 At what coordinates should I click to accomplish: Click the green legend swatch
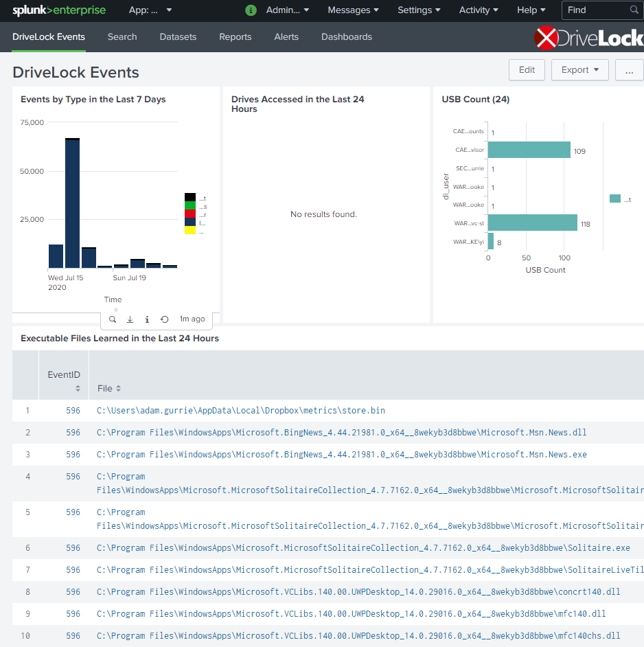tap(190, 205)
